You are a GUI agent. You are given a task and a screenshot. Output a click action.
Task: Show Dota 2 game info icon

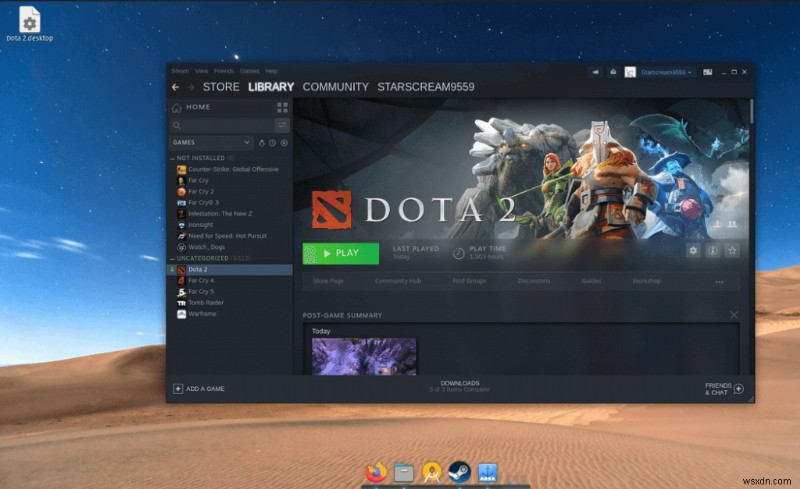pyautogui.click(x=713, y=251)
